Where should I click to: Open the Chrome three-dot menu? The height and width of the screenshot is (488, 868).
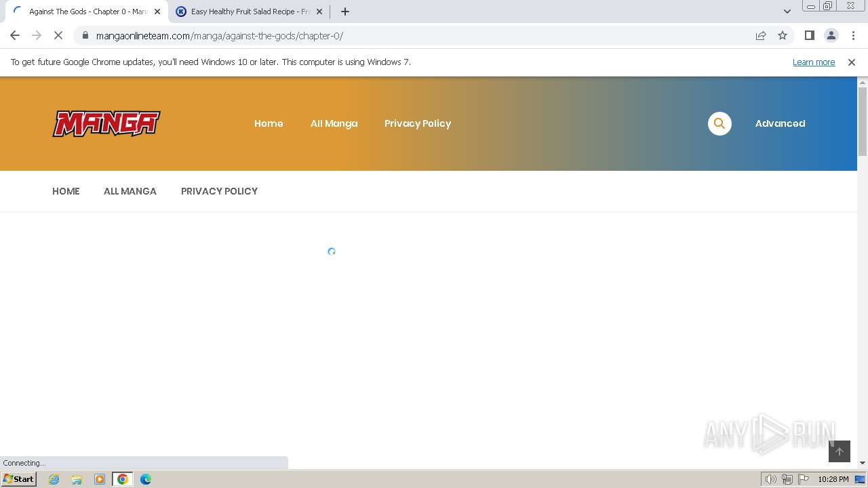(853, 35)
